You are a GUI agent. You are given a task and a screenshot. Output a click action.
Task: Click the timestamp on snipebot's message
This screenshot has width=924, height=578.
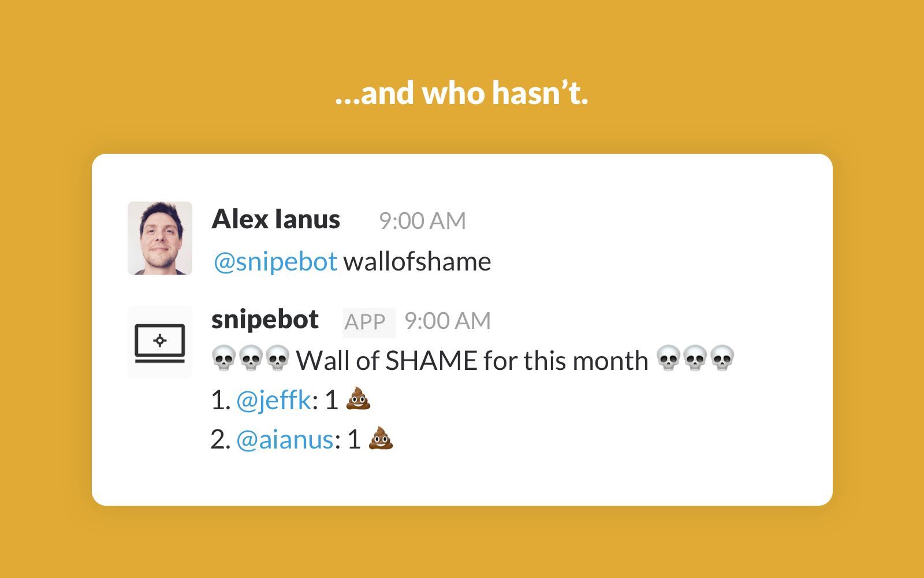pos(448,321)
